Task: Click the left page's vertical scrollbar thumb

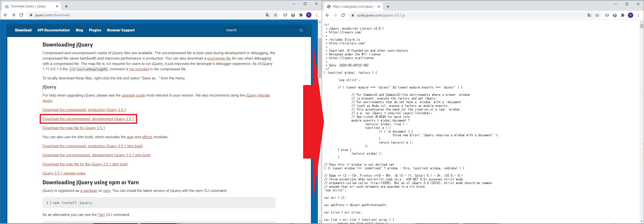Action: pyautogui.click(x=320, y=58)
